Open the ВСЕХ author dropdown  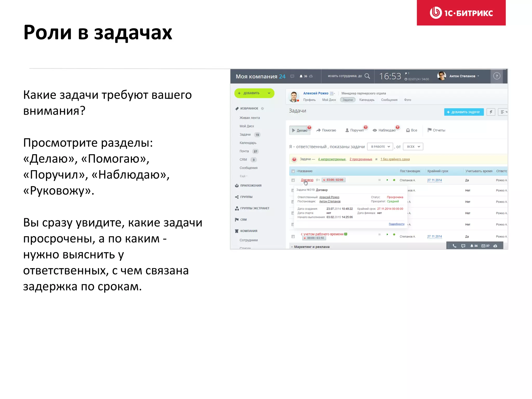point(413,147)
